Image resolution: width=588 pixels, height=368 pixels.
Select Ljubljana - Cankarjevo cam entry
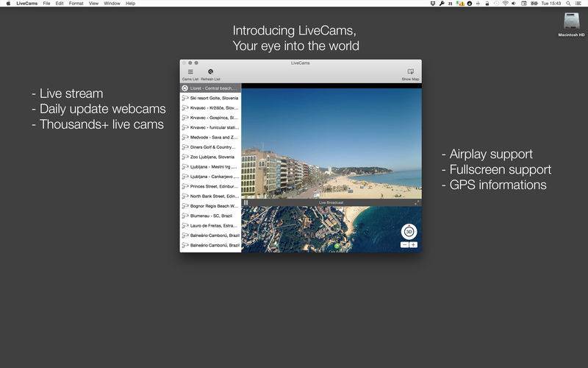(x=210, y=177)
